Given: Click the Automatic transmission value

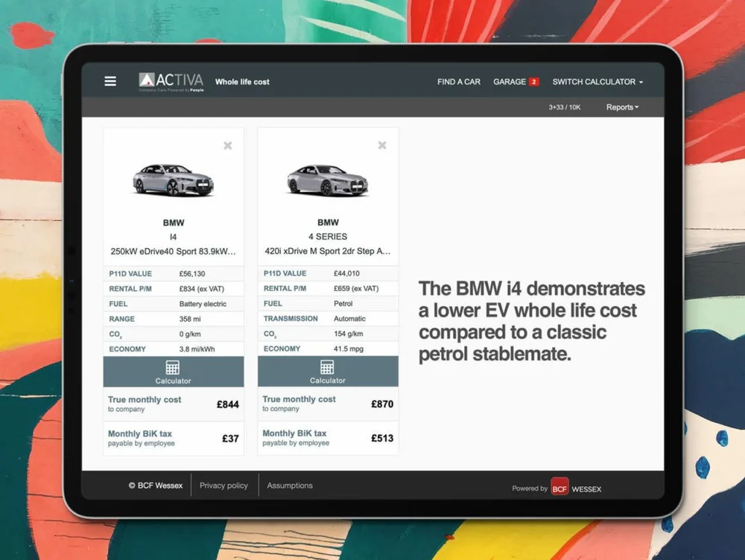Looking at the screenshot, I should click(349, 319).
